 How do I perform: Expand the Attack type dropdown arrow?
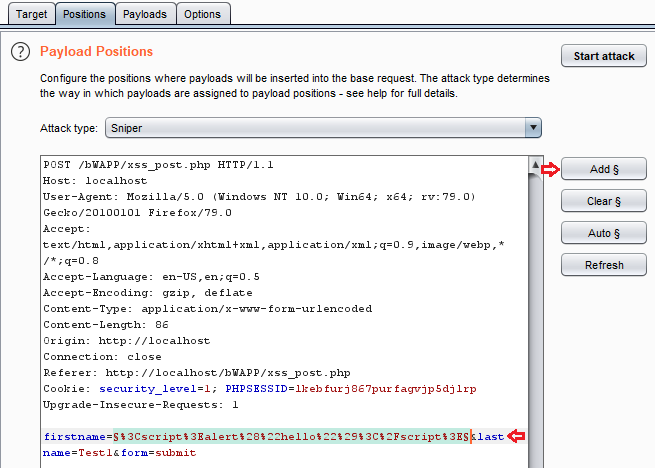pos(533,127)
